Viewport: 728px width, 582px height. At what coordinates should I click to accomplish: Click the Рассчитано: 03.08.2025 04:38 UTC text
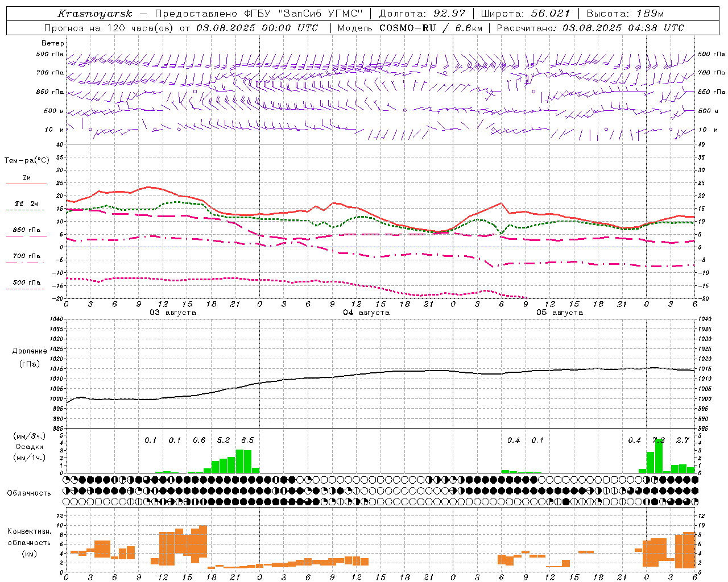tap(590, 28)
